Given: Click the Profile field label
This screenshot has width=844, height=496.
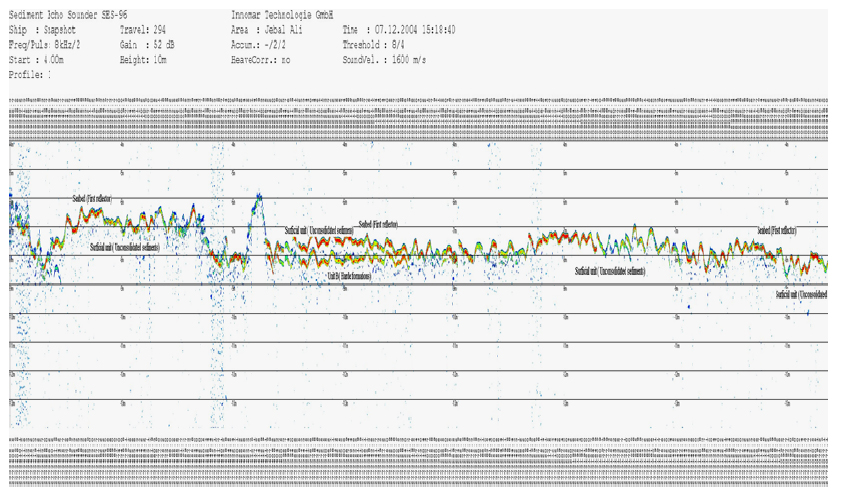Looking at the screenshot, I should 29,75.
